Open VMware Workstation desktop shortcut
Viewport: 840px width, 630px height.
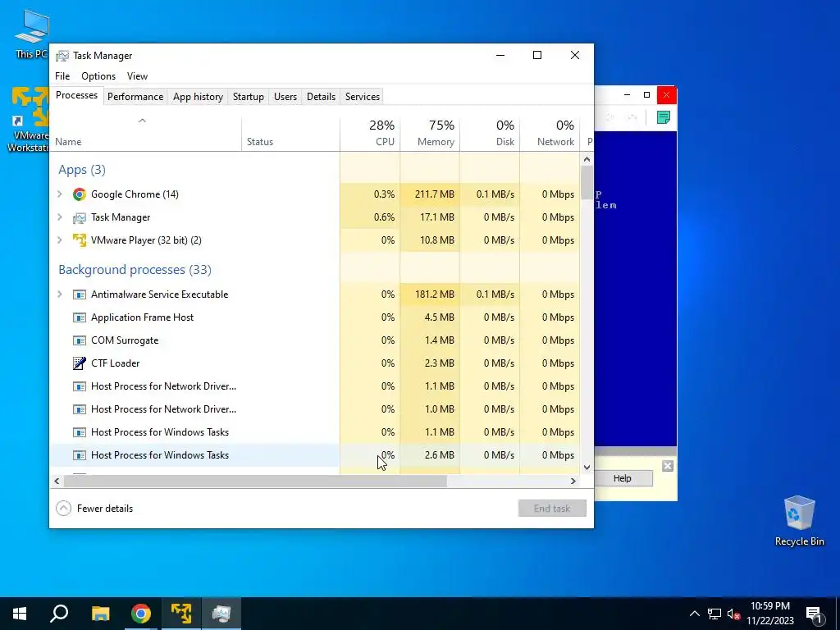pos(29,120)
